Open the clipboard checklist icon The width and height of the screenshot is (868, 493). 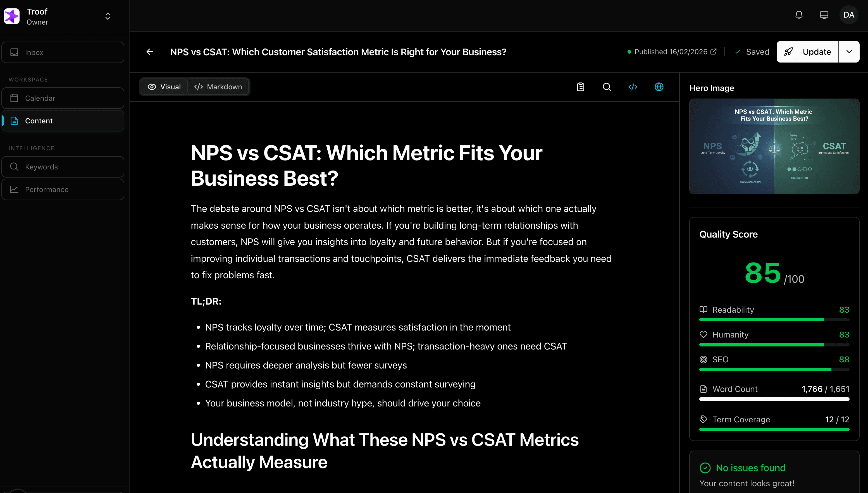point(580,87)
